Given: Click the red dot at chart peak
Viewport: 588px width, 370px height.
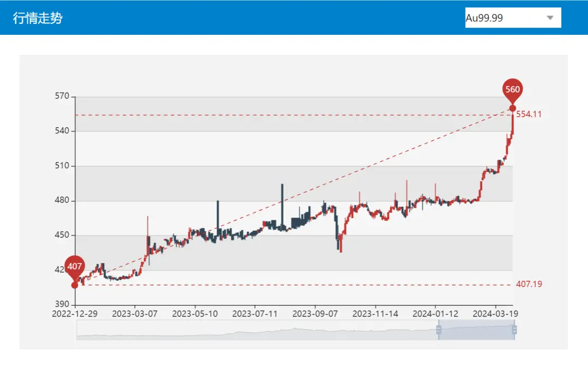Looking at the screenshot, I should point(512,108).
